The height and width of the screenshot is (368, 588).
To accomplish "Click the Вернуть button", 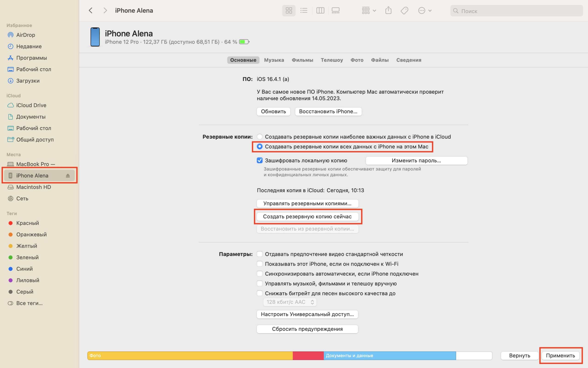I will tap(520, 356).
